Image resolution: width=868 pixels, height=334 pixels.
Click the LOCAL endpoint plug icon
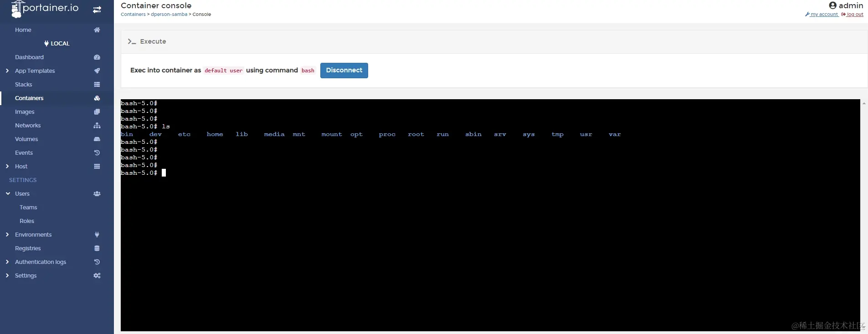[46, 44]
